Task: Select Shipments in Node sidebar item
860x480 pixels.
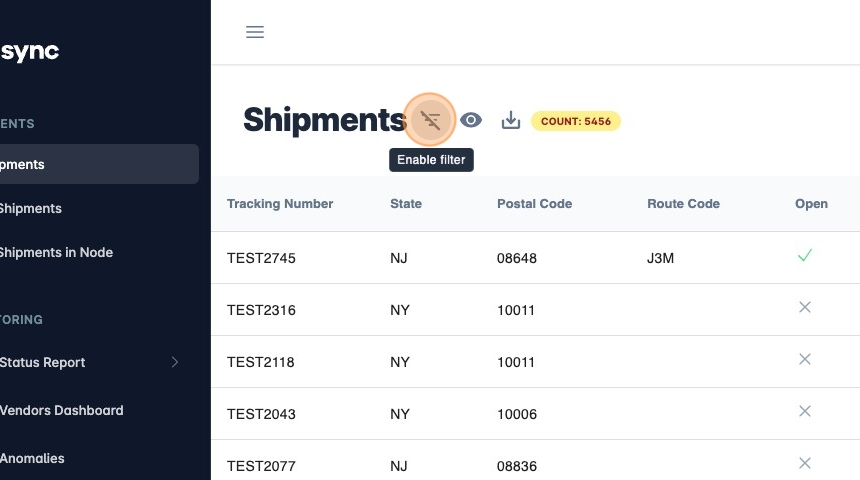Action: (56, 252)
